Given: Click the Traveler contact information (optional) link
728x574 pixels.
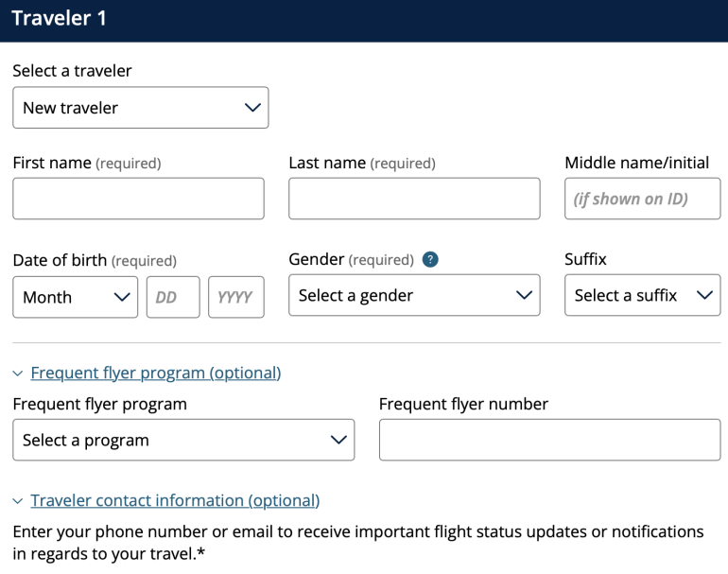Looking at the screenshot, I should tap(175, 500).
